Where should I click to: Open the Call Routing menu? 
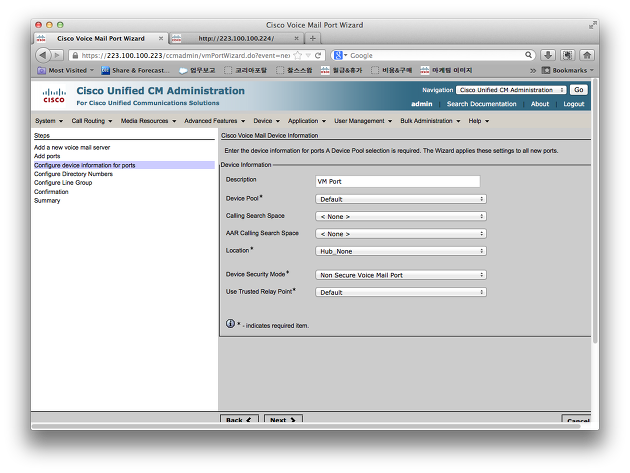[x=92, y=121]
